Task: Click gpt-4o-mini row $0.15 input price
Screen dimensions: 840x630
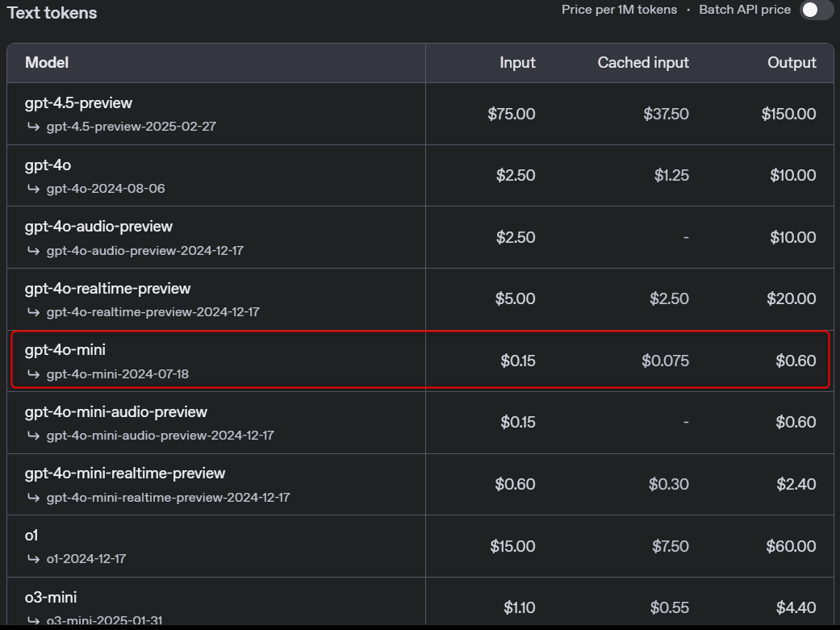Action: pyautogui.click(x=517, y=361)
